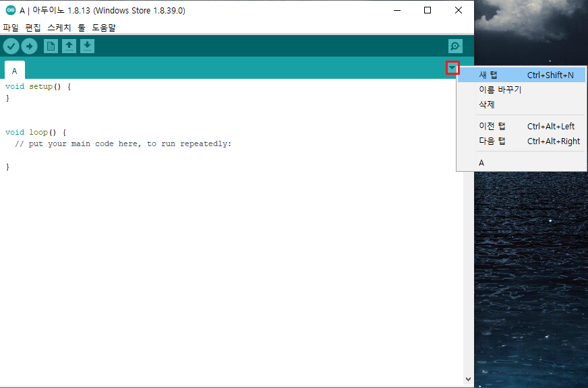Open the 파일 menu
This screenshot has width=588, height=388.
click(x=11, y=28)
